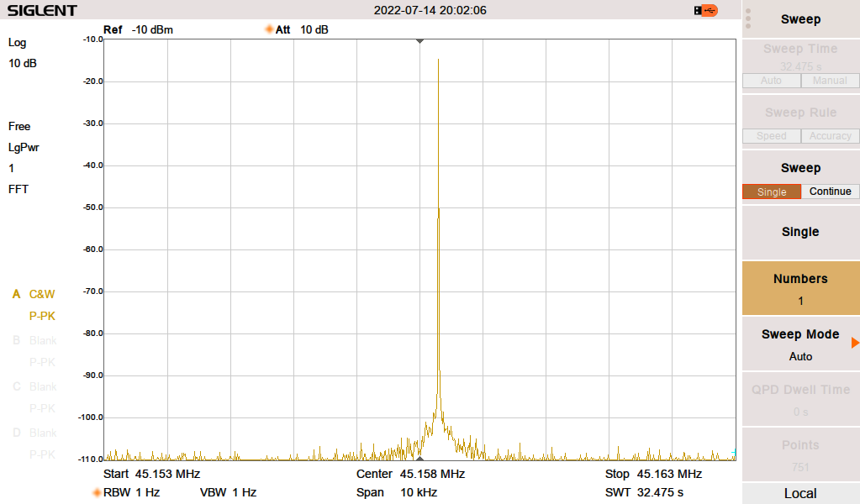Select Manual sweep time option
Image resolution: width=860 pixels, height=504 pixels.
(830, 81)
